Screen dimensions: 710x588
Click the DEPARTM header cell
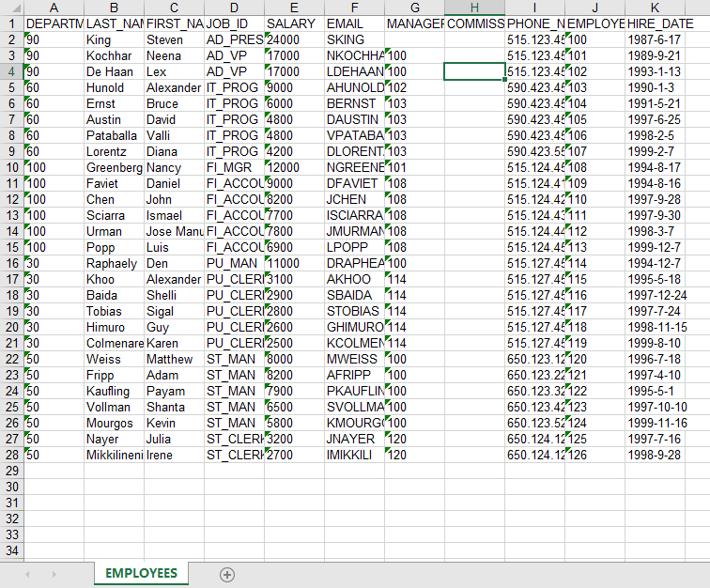click(x=54, y=23)
